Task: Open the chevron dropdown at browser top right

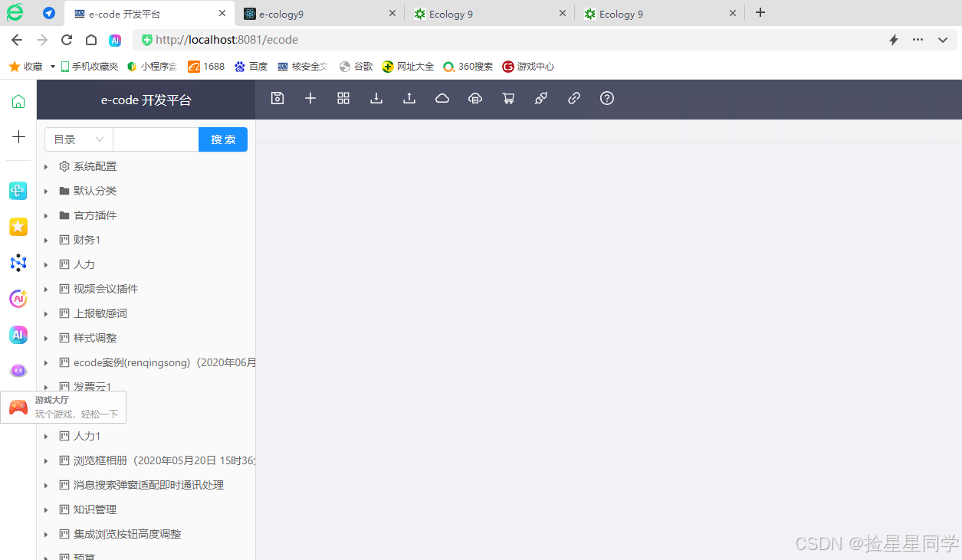Action: [943, 40]
